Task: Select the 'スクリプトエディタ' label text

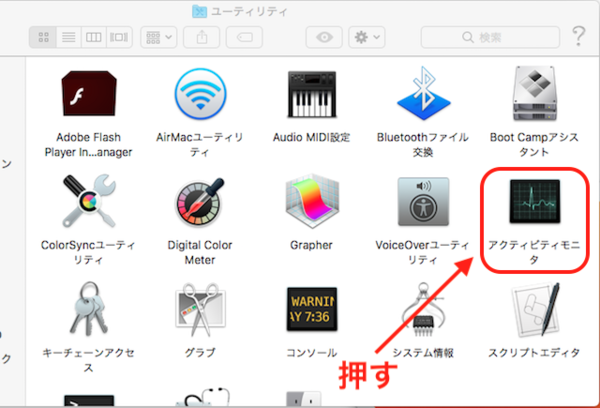Action: click(x=534, y=353)
